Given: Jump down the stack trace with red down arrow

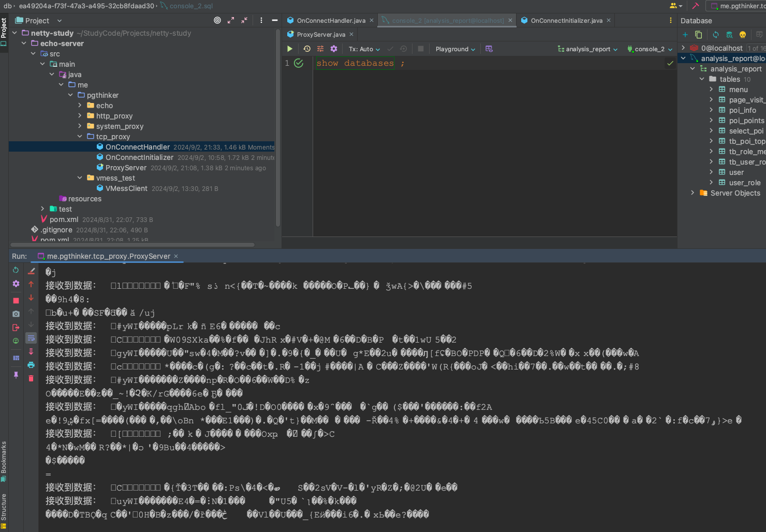Looking at the screenshot, I should 31,298.
